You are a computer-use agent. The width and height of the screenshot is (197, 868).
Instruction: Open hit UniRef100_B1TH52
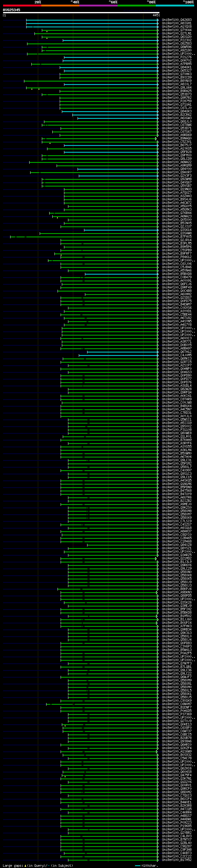click(176, 860)
